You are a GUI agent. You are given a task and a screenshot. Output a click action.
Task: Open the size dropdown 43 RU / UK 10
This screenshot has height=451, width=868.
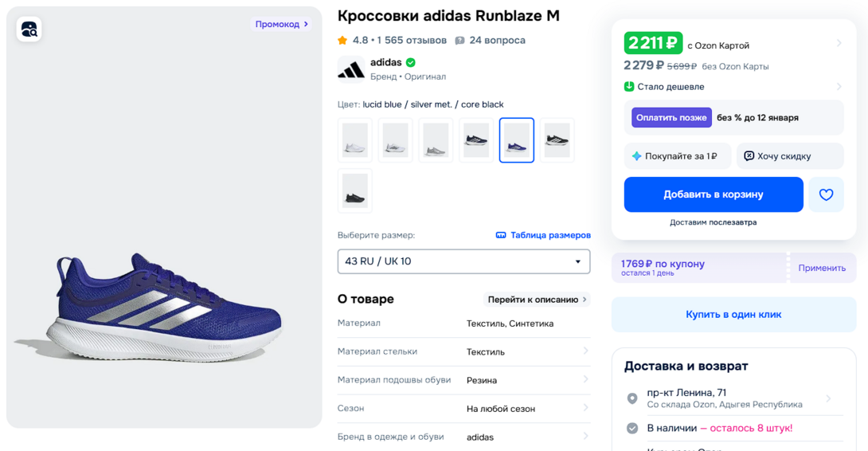coord(463,261)
